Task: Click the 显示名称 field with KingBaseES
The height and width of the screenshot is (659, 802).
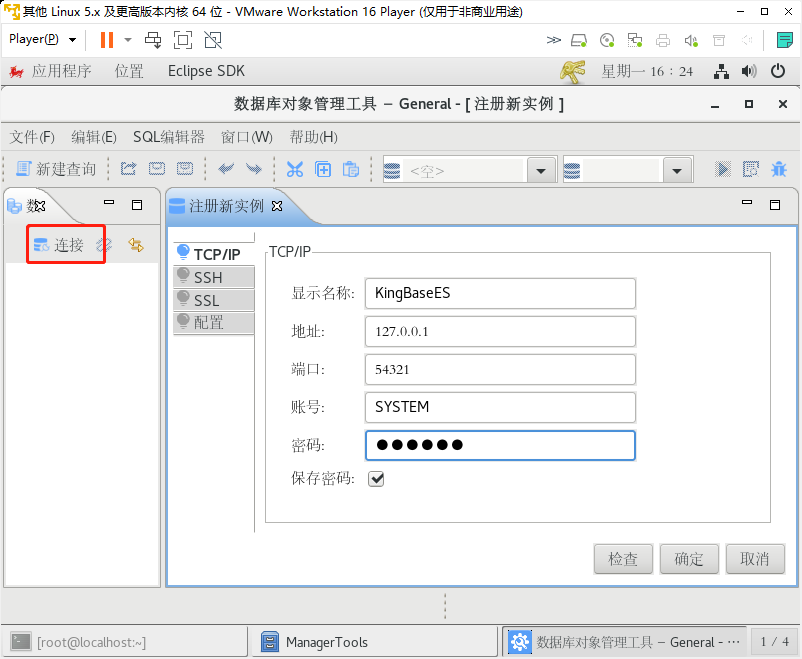Action: 500,293
